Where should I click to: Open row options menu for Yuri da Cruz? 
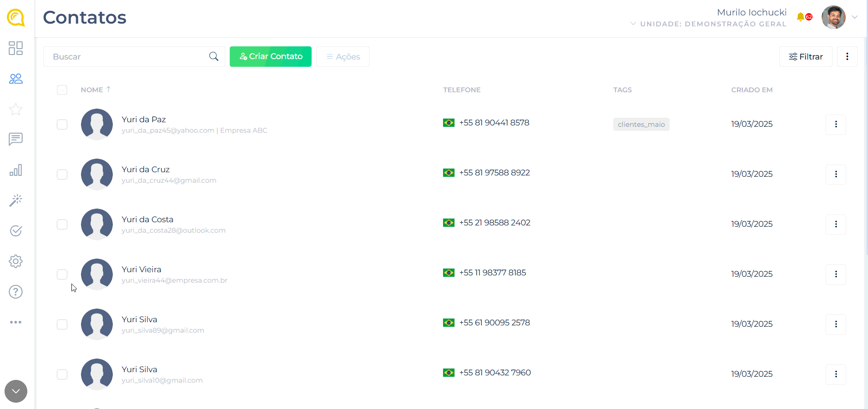tap(836, 175)
